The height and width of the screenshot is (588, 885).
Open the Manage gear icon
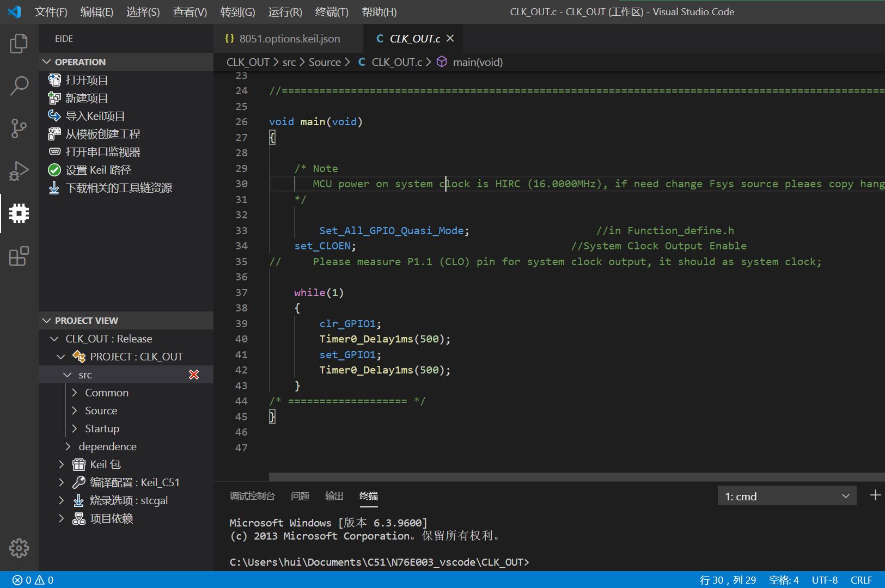[19, 548]
